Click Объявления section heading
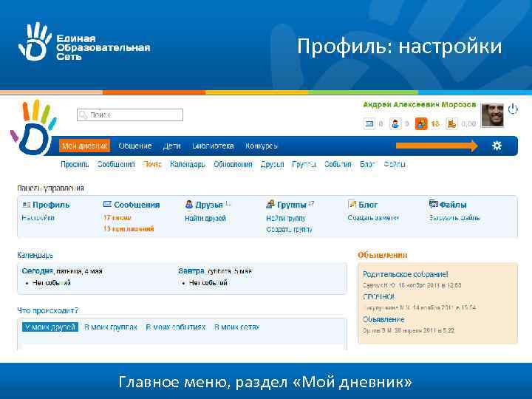Image resolution: width=532 pixels, height=399 pixels. 383,255
